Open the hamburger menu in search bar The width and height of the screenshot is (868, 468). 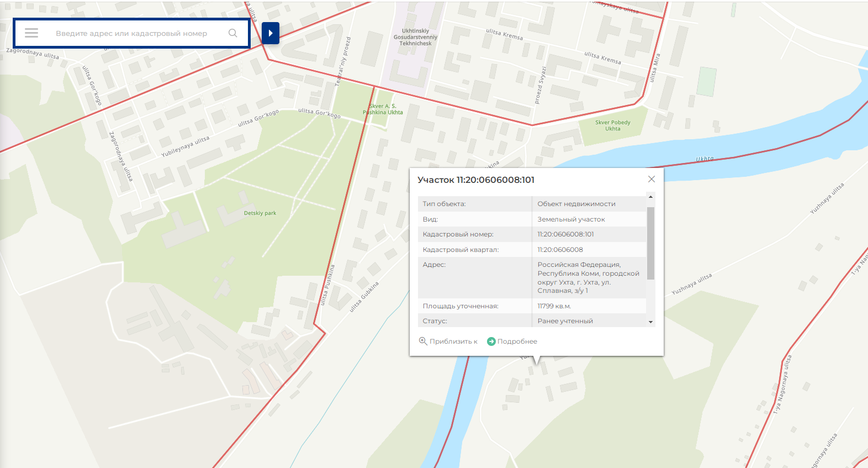pyautogui.click(x=31, y=33)
